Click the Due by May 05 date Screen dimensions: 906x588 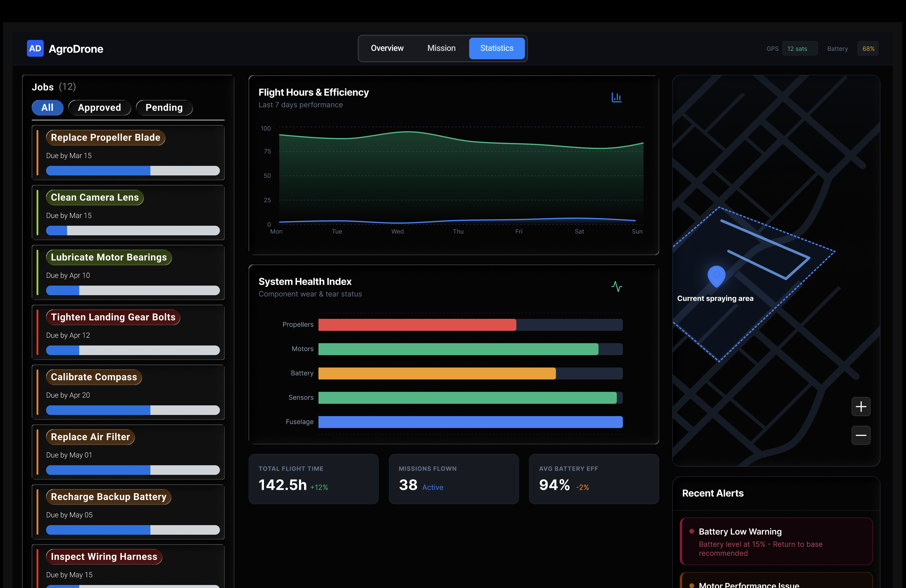(x=69, y=515)
